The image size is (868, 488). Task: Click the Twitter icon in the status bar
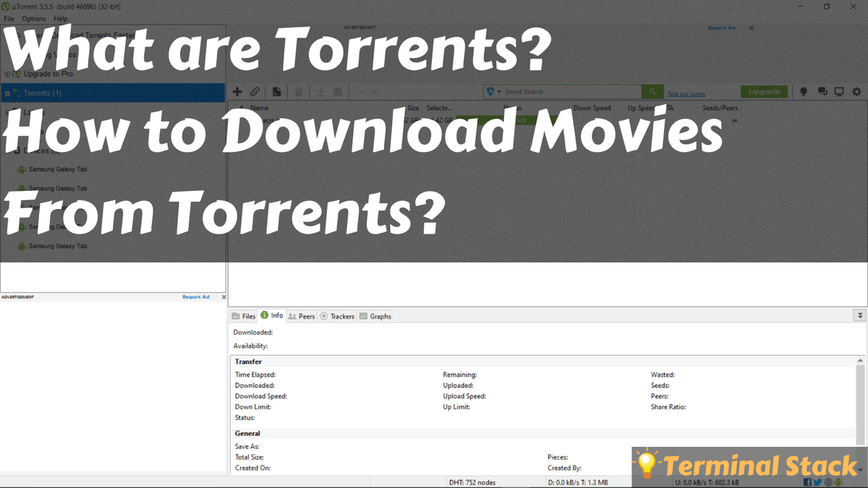[817, 482]
